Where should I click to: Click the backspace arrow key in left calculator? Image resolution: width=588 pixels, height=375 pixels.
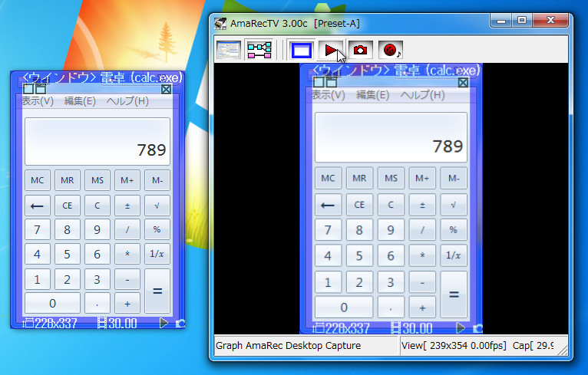click(x=37, y=206)
